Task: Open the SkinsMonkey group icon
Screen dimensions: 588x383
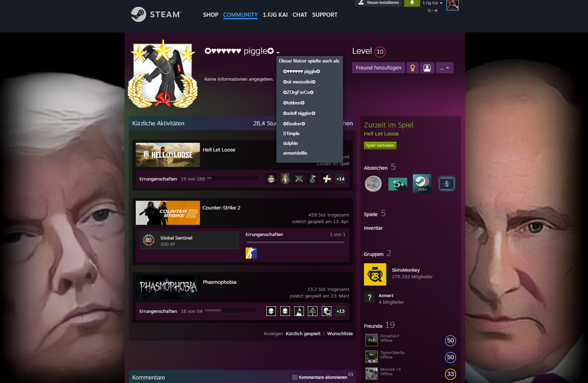Action: coord(375,274)
